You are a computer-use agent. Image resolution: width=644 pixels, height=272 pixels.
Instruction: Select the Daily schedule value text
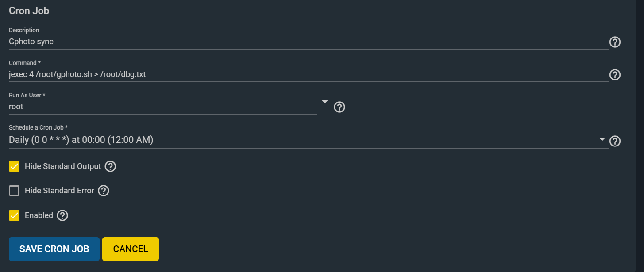point(81,140)
